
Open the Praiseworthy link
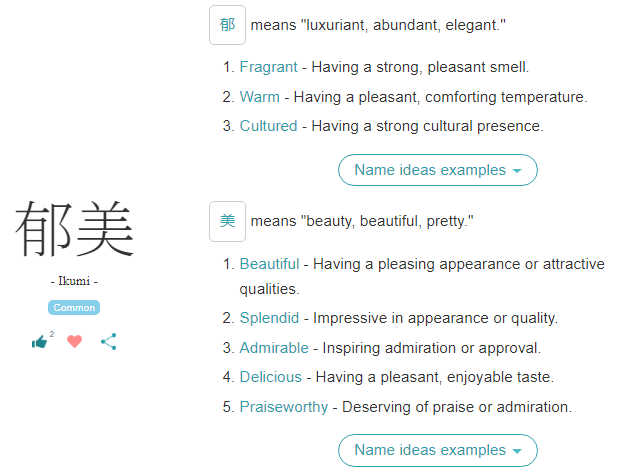pos(284,407)
